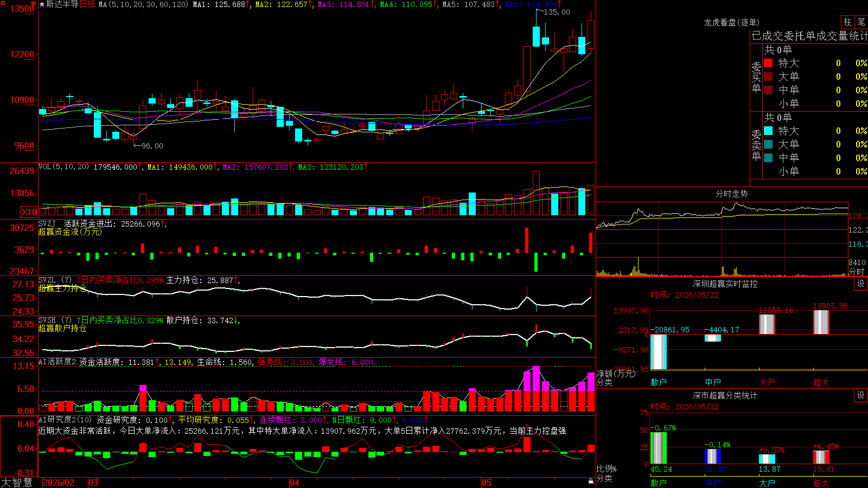This screenshot has height=488, width=868.
Task: Click the 大户 bar showing 11358.16
Action: [767, 324]
